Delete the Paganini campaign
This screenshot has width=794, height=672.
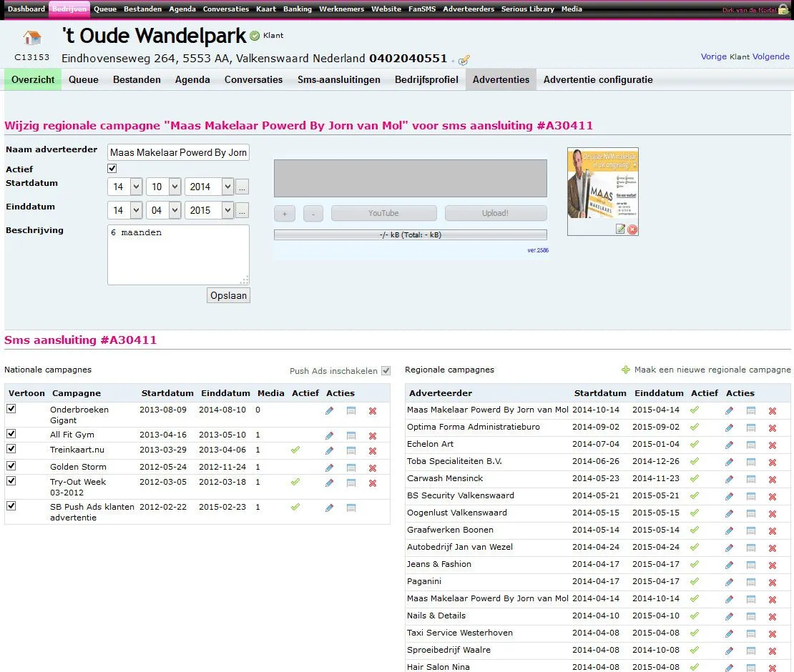point(773,583)
